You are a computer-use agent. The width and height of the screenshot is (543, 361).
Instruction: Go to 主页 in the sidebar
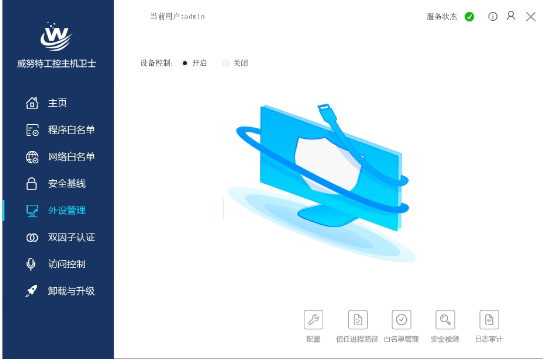pyautogui.click(x=58, y=103)
